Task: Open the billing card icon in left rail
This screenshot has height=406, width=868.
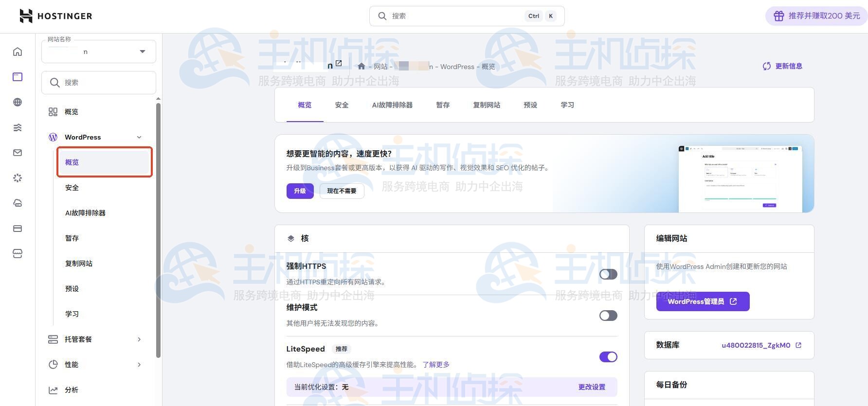Action: click(x=18, y=229)
